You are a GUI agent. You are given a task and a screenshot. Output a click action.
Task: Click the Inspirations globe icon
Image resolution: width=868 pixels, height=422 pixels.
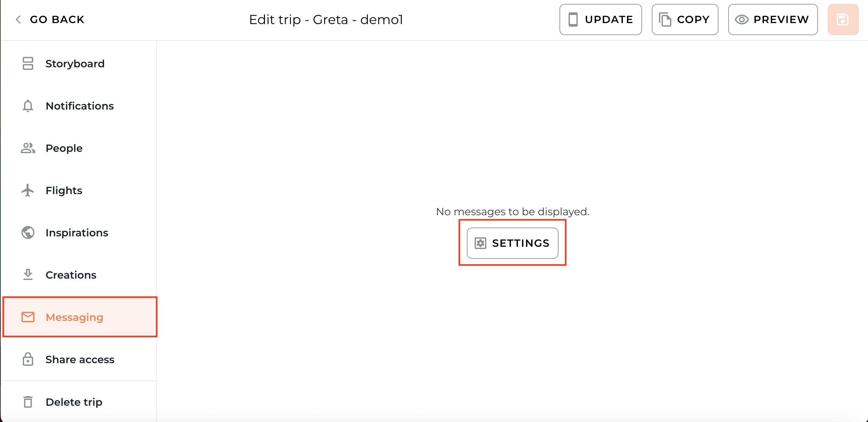pyautogui.click(x=28, y=232)
